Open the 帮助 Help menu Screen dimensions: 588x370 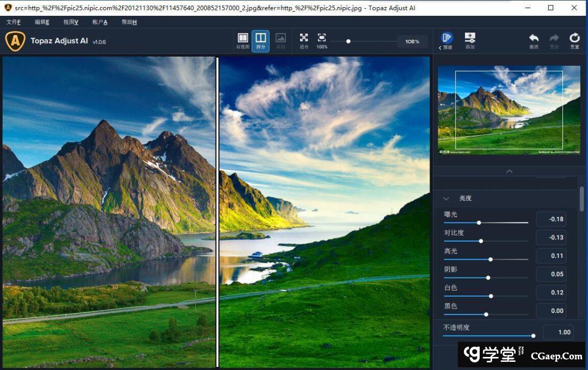pos(129,22)
